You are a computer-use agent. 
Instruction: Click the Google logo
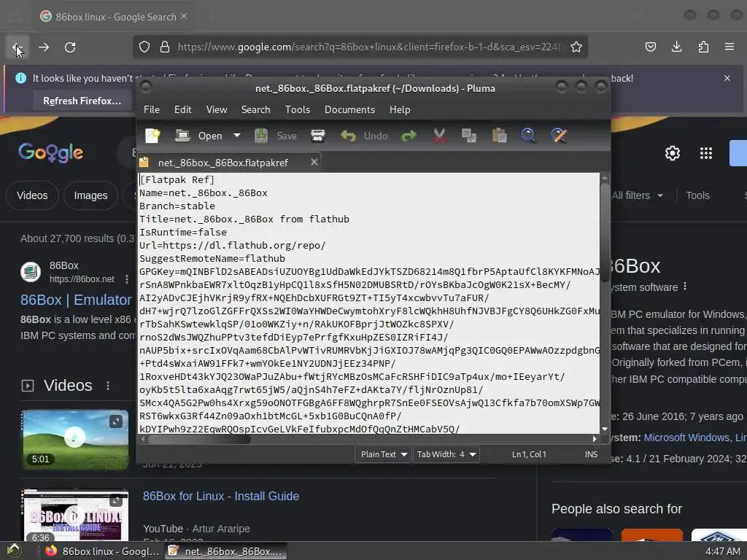tap(50, 153)
